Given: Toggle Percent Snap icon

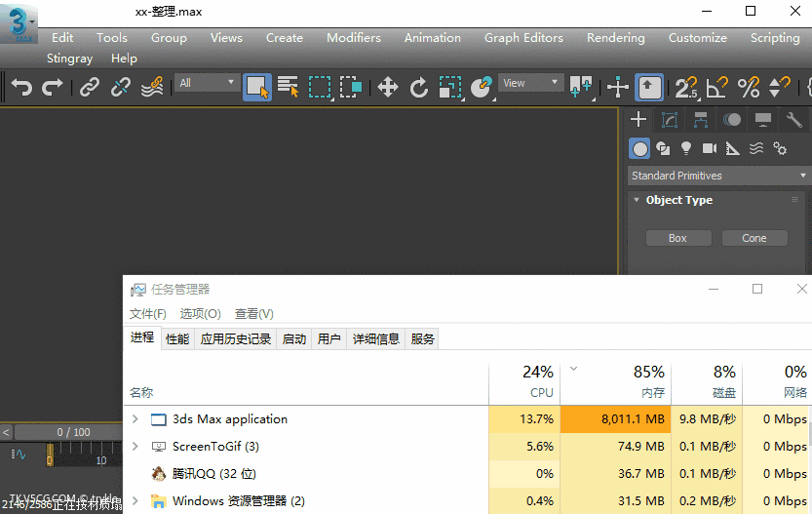Looking at the screenshot, I should click(x=749, y=87).
